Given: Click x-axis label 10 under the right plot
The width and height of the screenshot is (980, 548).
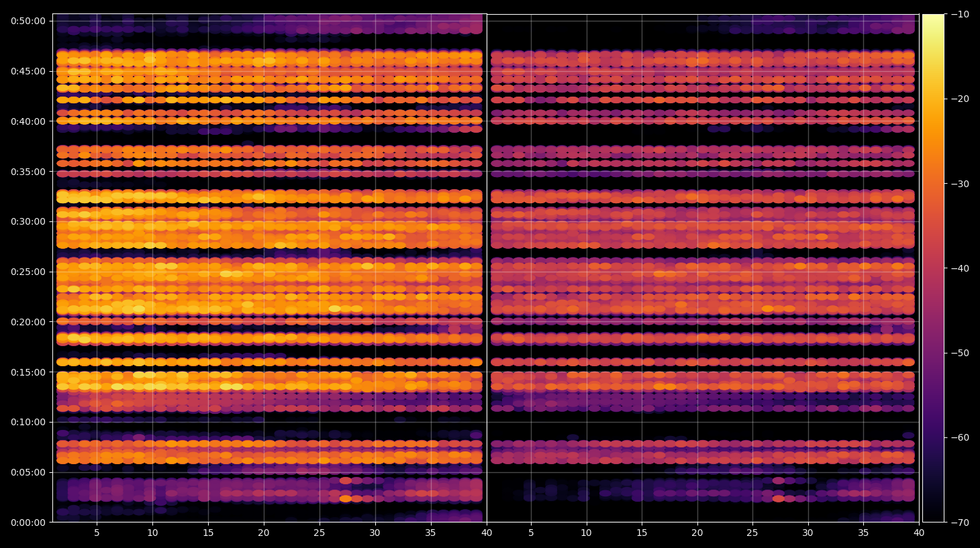Looking at the screenshot, I should point(586,533).
